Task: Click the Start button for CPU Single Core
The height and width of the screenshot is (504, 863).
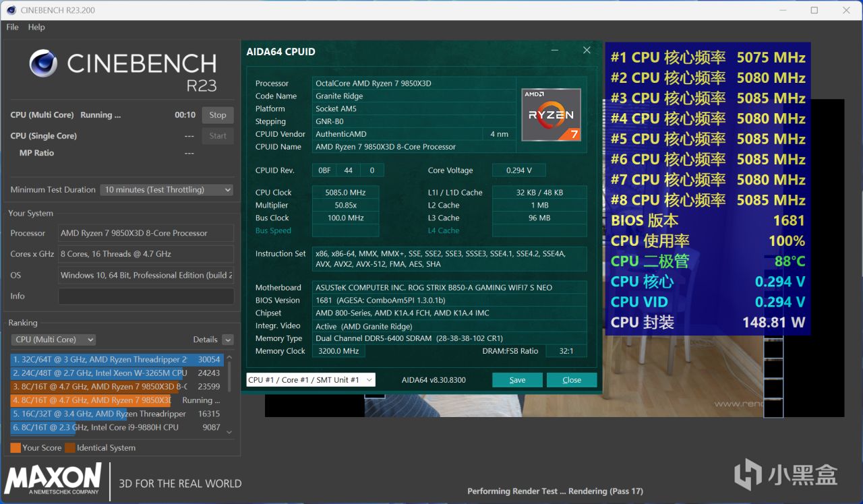Action: pos(218,135)
